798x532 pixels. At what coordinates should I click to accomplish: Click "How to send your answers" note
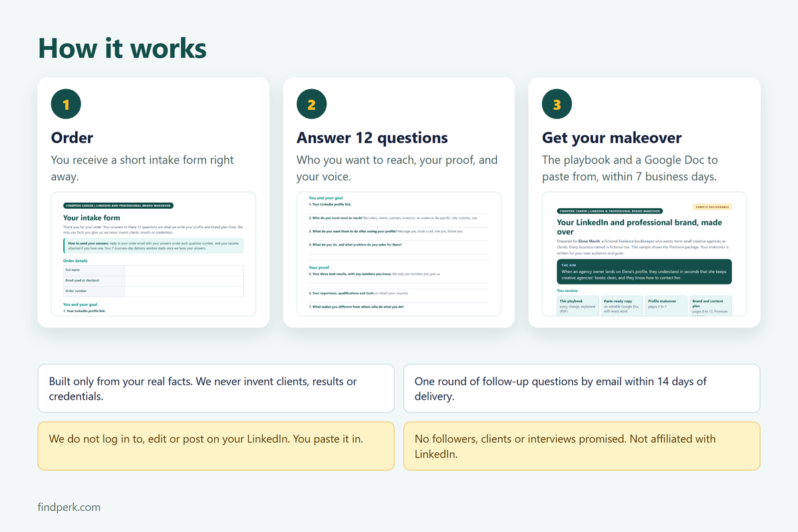pos(154,245)
